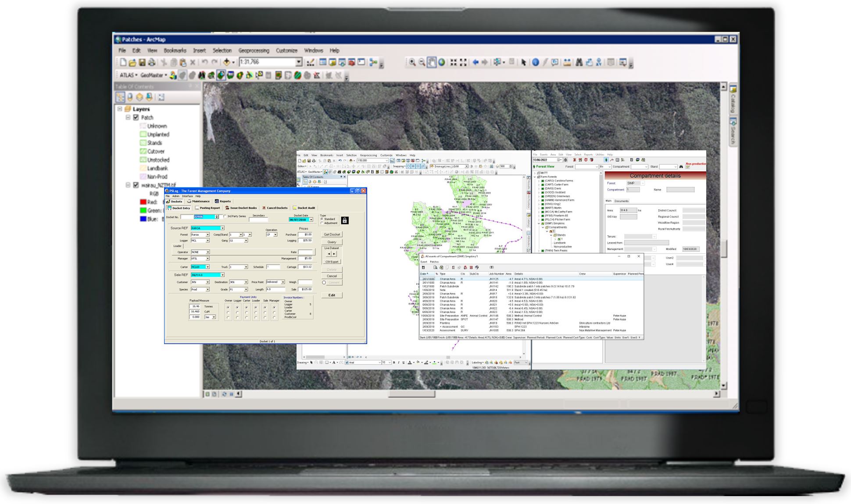Click the black padlock icon in PSLog

pos(345,220)
